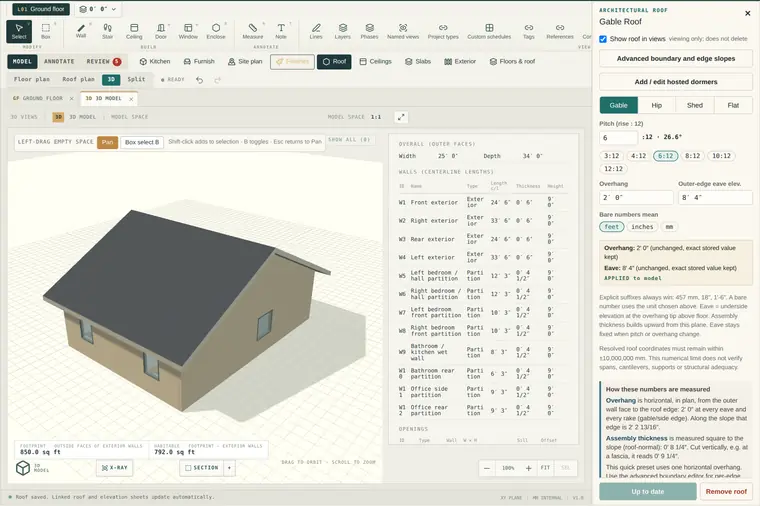Image resolution: width=760 pixels, height=506 pixels.
Task: Close the GF Ground Floor tab
Action: click(x=72, y=98)
